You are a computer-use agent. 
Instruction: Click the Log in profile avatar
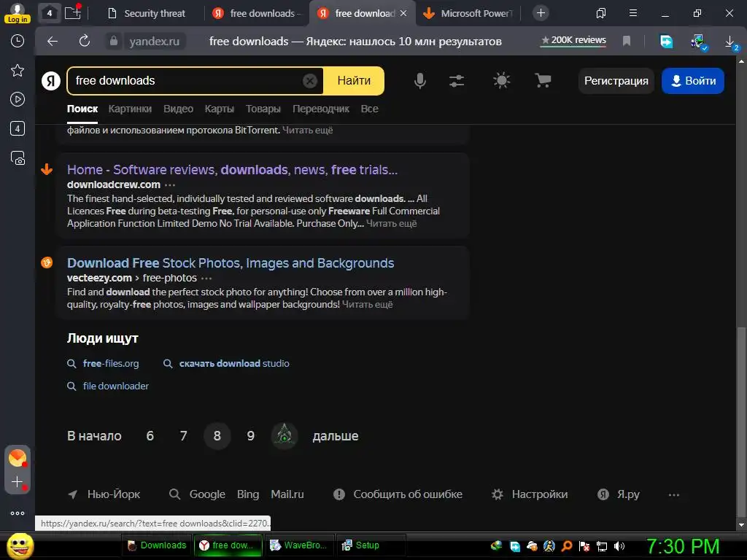[x=18, y=12]
